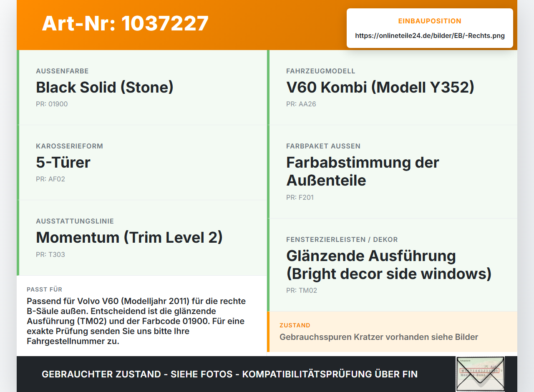Select Momentum (Trim Level 2) value

pos(129,237)
